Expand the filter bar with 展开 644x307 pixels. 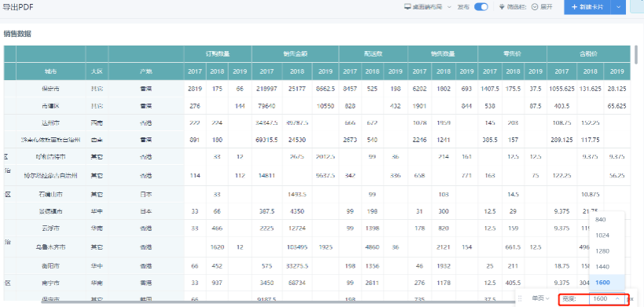(x=542, y=7)
